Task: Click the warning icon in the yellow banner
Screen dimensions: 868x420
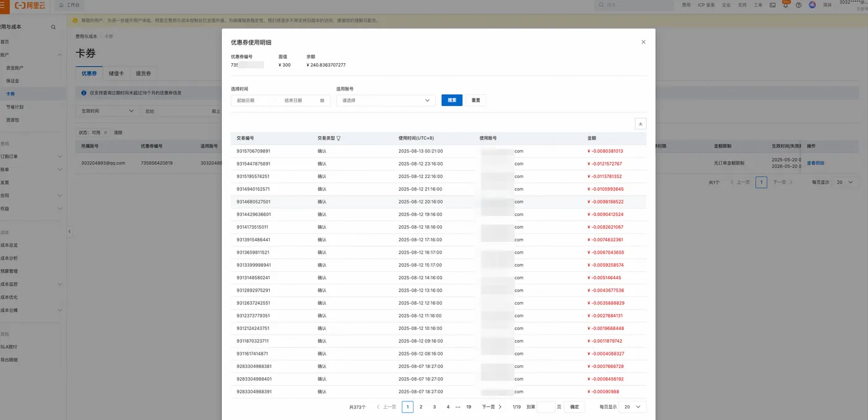Action: 76,20
